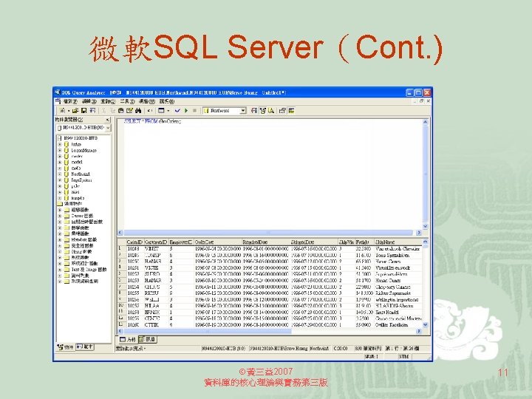Click the Freight column header
The image size is (532, 399).
tap(364, 242)
